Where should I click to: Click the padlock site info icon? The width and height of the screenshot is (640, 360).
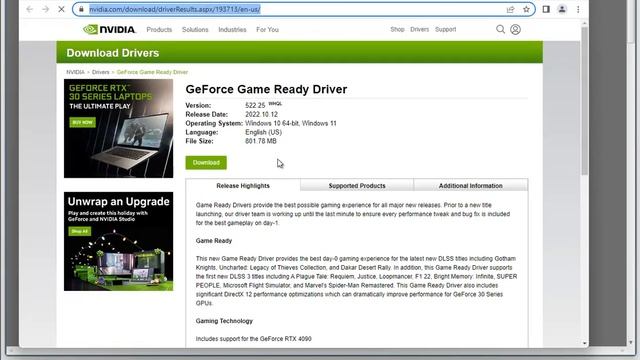click(81, 9)
